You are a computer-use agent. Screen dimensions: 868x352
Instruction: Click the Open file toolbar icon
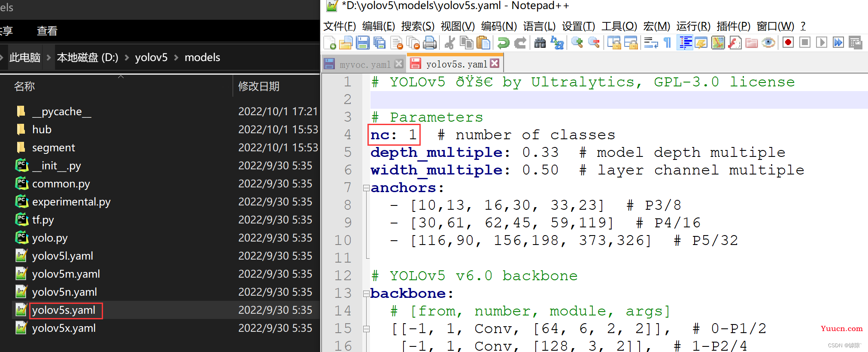[x=346, y=43]
